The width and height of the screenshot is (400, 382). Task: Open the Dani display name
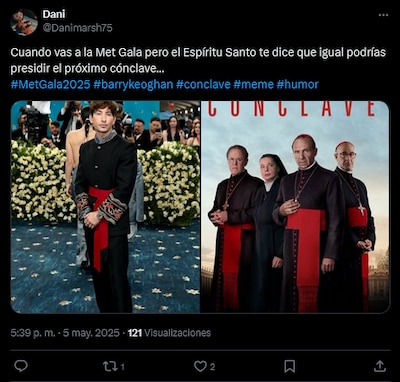(54, 14)
